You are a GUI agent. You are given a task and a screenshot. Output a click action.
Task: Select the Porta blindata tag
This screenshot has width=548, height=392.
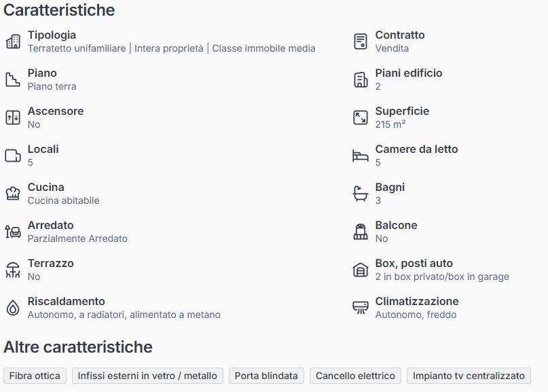pyautogui.click(x=266, y=376)
